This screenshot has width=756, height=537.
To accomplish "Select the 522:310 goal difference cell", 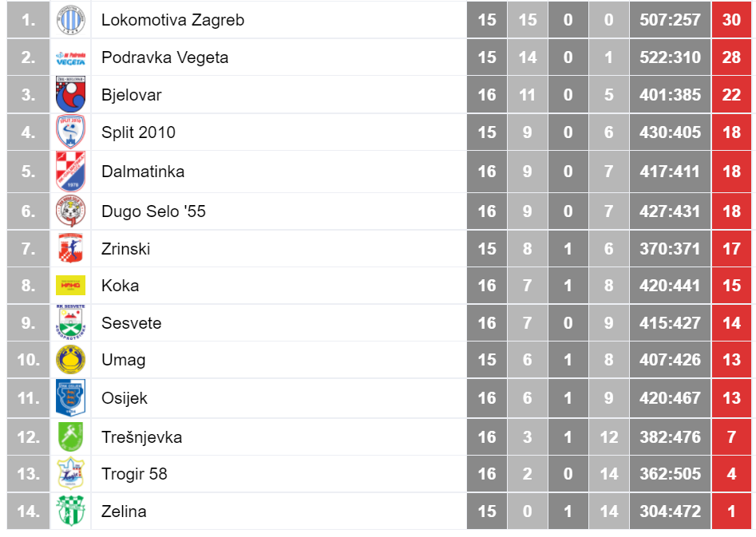I will click(x=670, y=57).
